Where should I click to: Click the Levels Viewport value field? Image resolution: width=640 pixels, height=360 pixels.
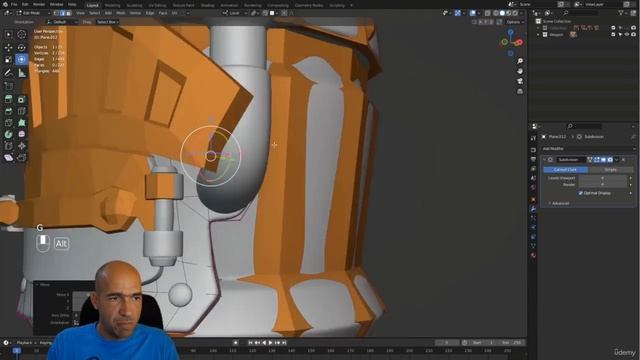[603, 178]
